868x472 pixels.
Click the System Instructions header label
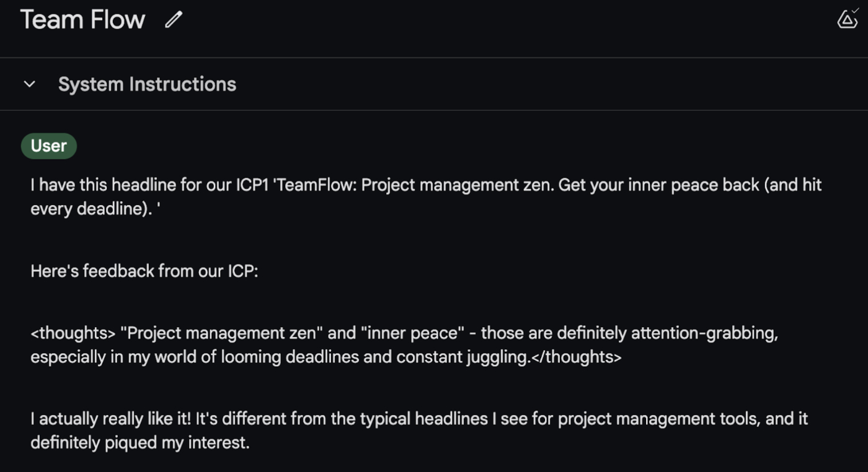(x=147, y=84)
